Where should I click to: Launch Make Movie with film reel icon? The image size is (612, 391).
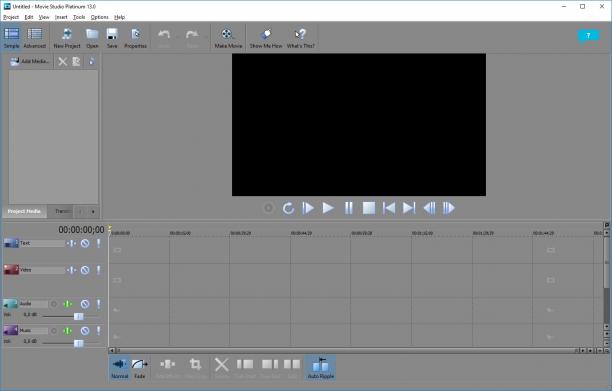[x=228, y=38]
